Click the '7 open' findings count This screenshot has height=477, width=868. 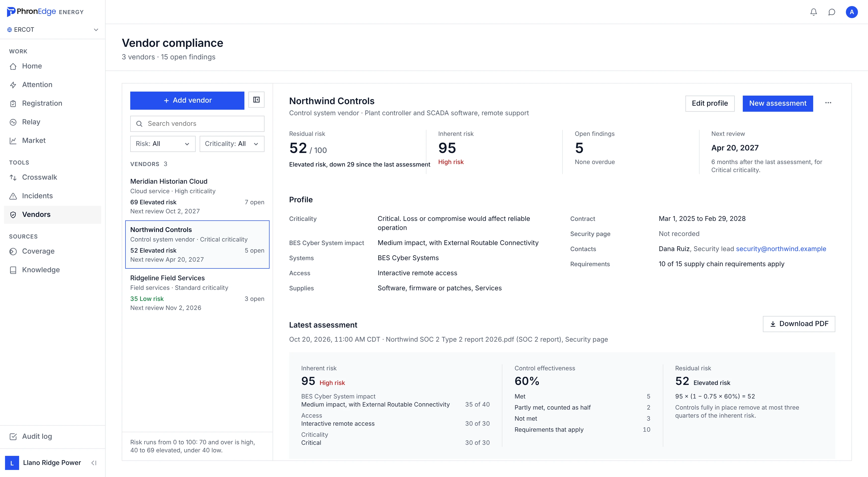point(254,202)
